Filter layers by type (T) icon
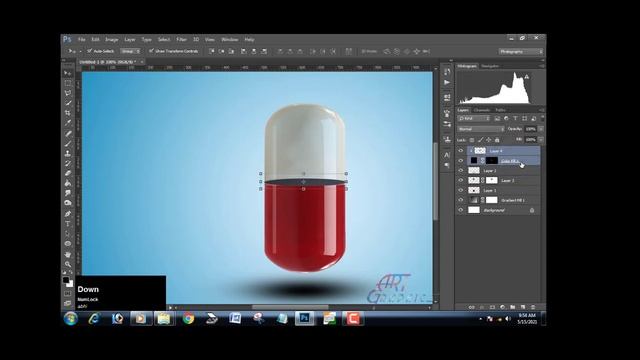This screenshot has width=640, height=360. tap(515, 118)
